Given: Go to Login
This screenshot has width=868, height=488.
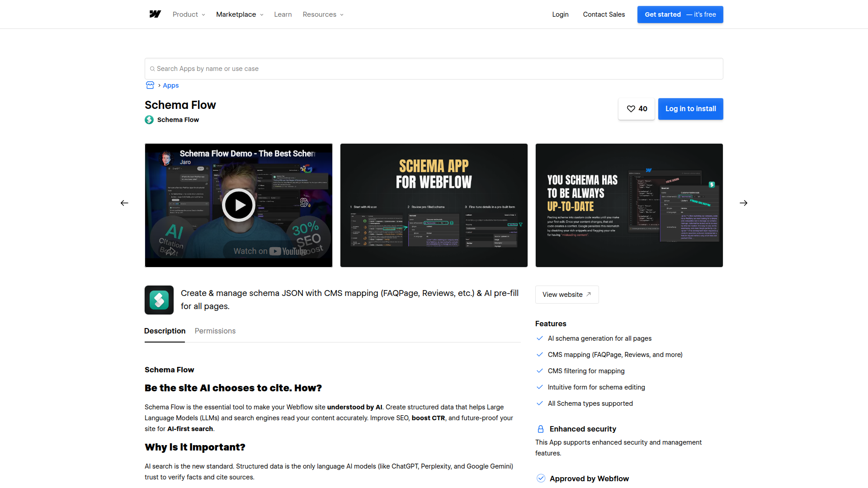Looking at the screenshot, I should 561,14.
